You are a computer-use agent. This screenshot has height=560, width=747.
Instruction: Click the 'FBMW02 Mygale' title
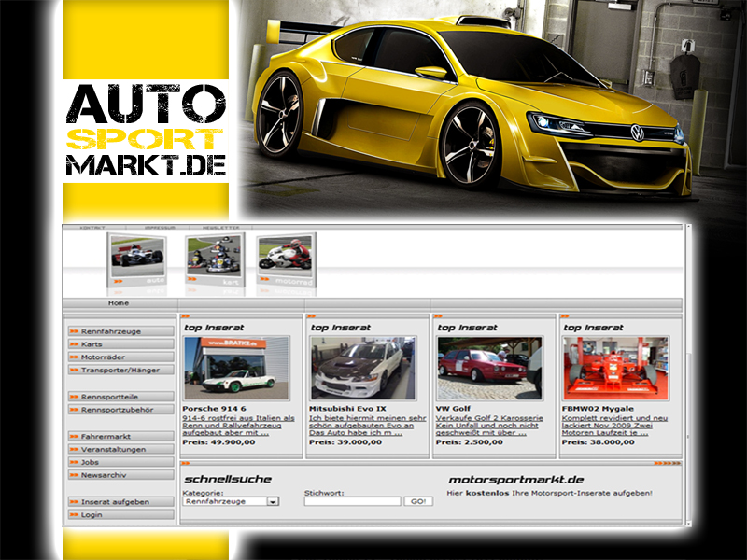(598, 409)
